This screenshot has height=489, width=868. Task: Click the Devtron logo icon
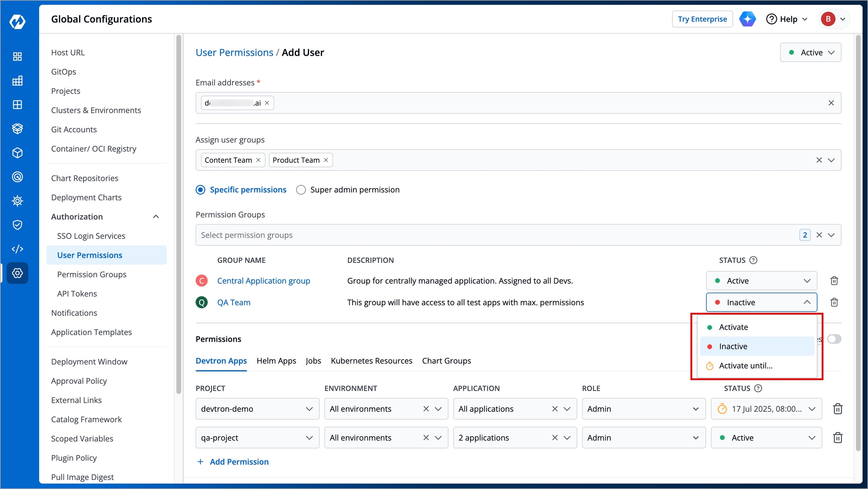(17, 21)
